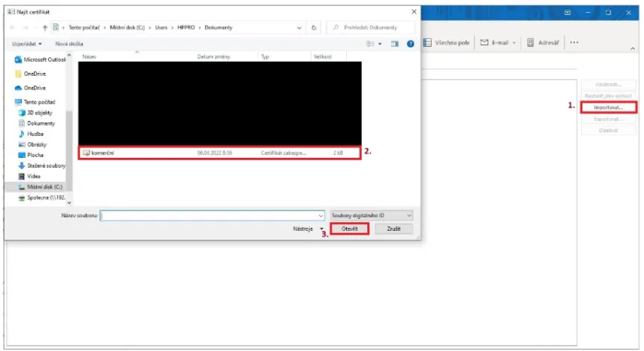Open E-mail dropdown arrow in Outlook ribbon
Screen dimensions: 644x351
coord(514,43)
